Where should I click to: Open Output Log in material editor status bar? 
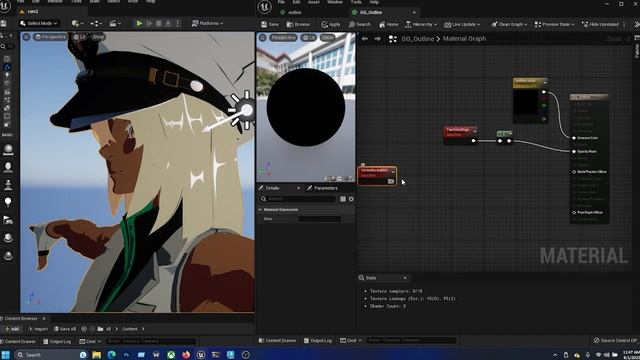[x=318, y=340]
